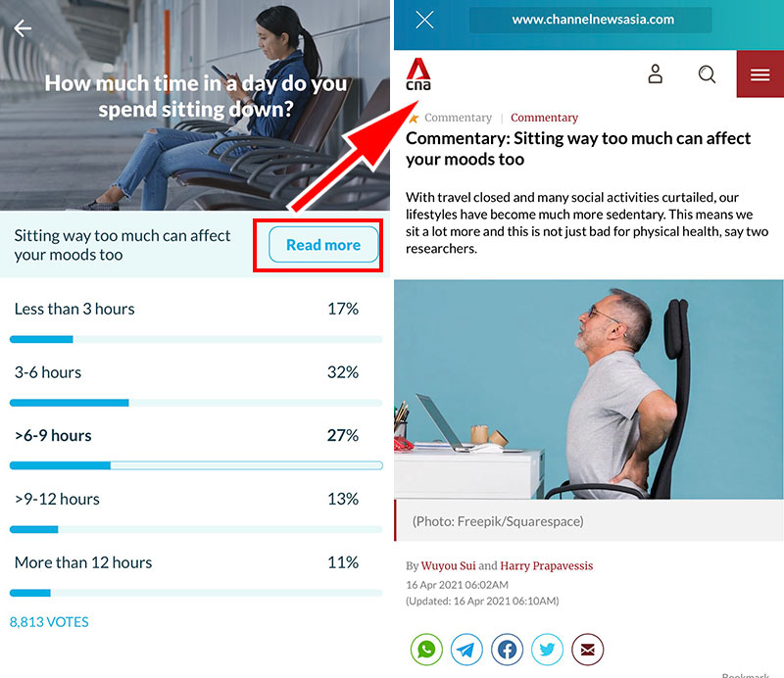Select 'More than 12 hours' poll option
This screenshot has height=678, width=784.
tap(196, 574)
